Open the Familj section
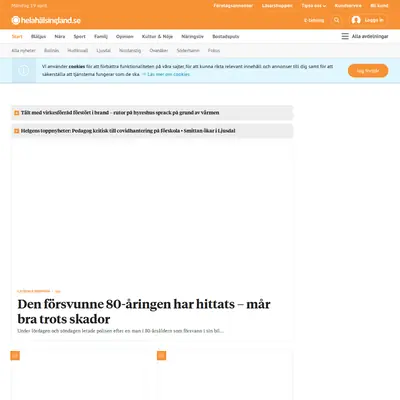400x400 pixels. pos(101,36)
